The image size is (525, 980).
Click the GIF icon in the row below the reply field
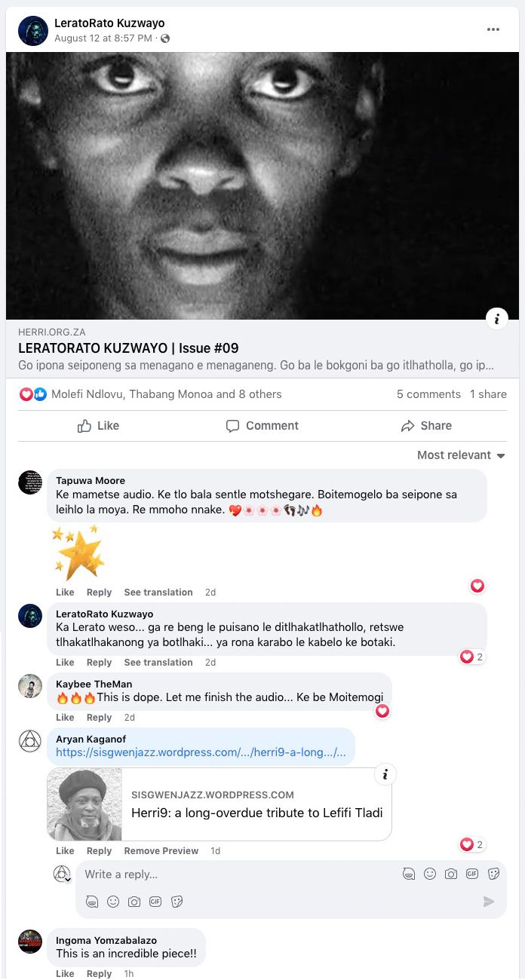(155, 902)
